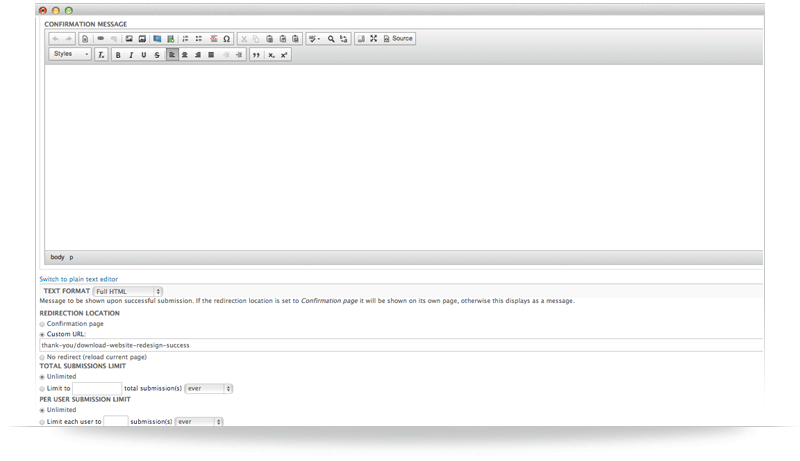The height and width of the screenshot is (461, 800).
Task: Align text right
Action: pyautogui.click(x=198, y=55)
